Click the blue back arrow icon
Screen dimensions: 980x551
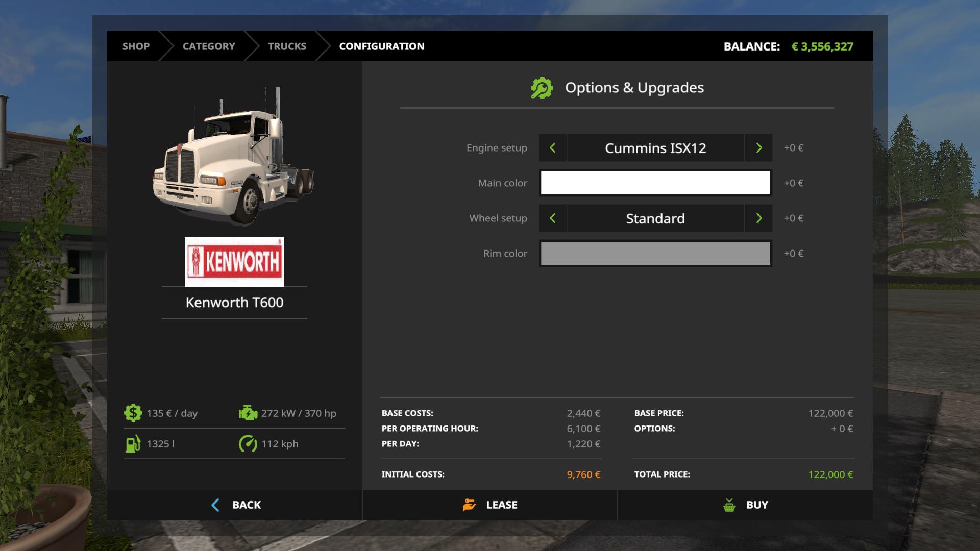coord(215,505)
